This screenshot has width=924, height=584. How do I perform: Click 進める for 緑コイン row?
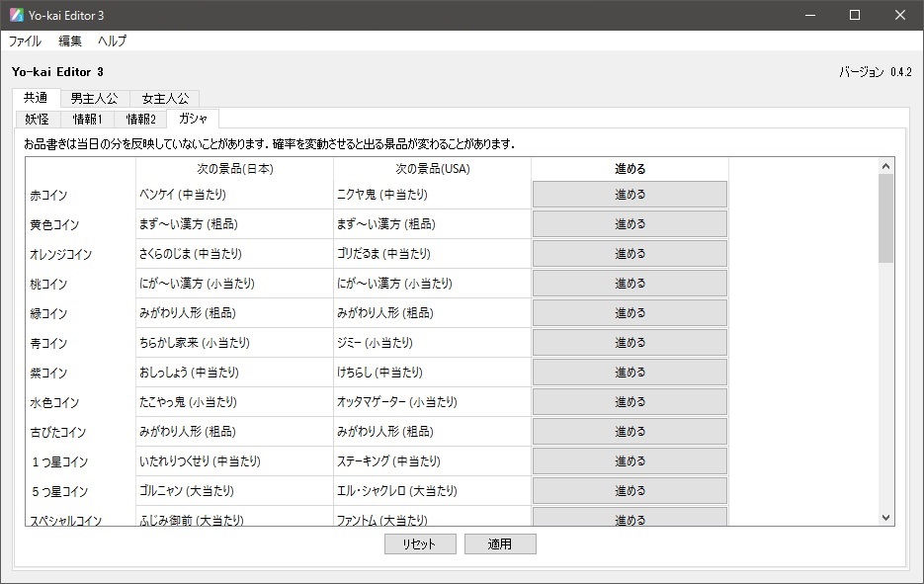pyautogui.click(x=630, y=313)
